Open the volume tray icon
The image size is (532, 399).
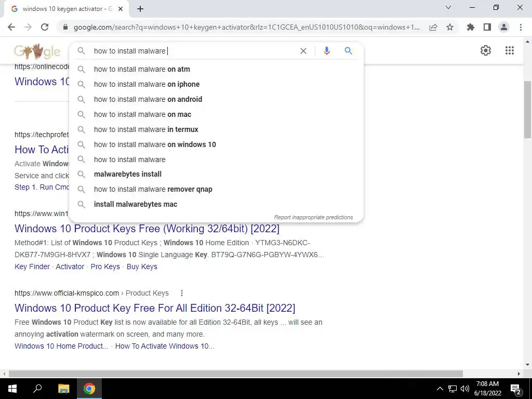coord(465,389)
